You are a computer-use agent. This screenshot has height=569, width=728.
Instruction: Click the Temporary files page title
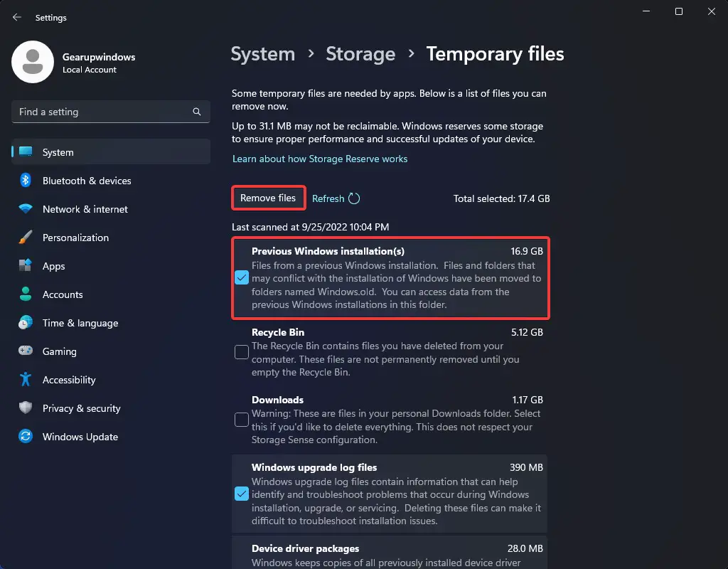[495, 54]
